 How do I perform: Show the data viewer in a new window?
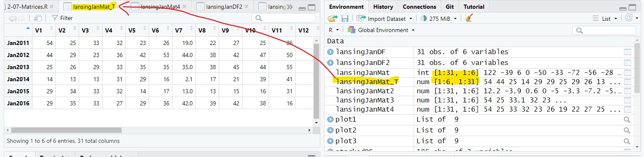38,18
